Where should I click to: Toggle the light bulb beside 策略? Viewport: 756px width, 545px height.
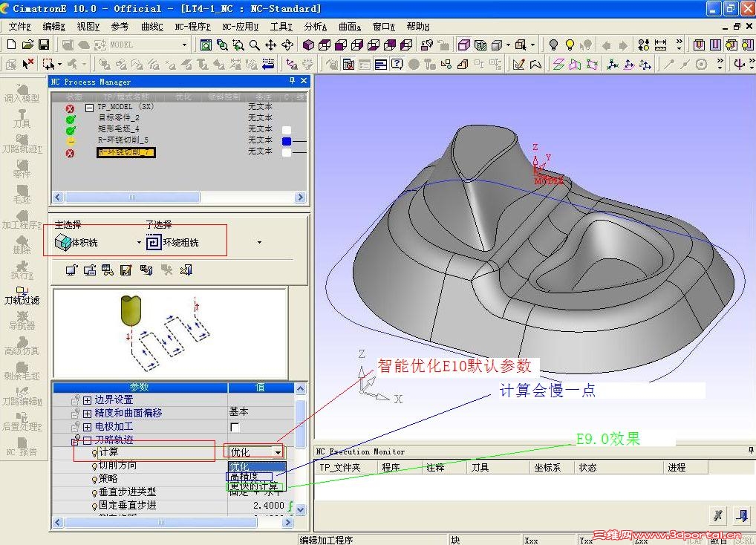pyautogui.click(x=94, y=480)
